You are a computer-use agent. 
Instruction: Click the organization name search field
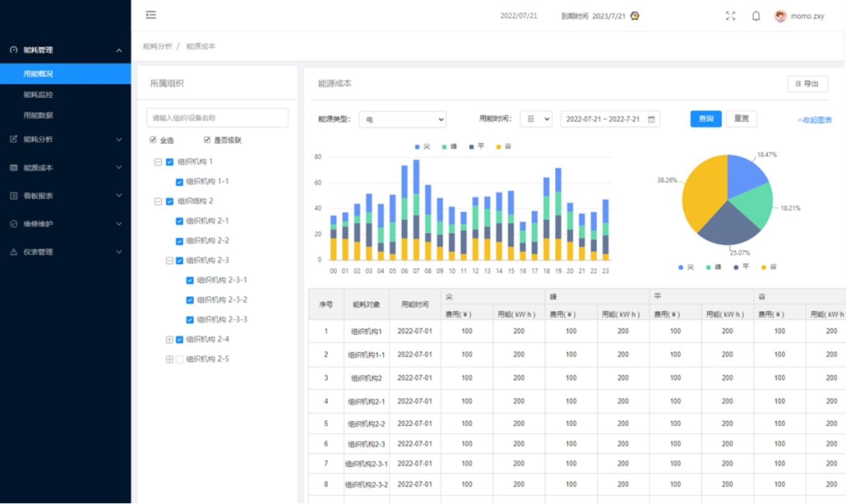coord(217,118)
